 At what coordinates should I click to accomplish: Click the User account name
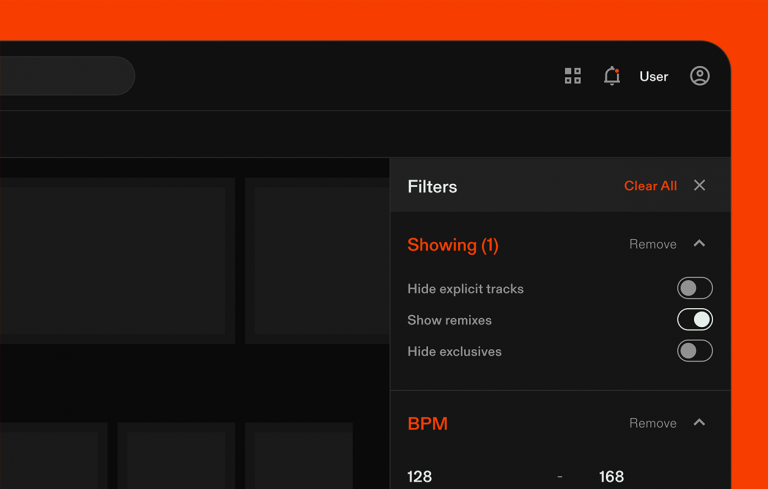pyautogui.click(x=653, y=77)
